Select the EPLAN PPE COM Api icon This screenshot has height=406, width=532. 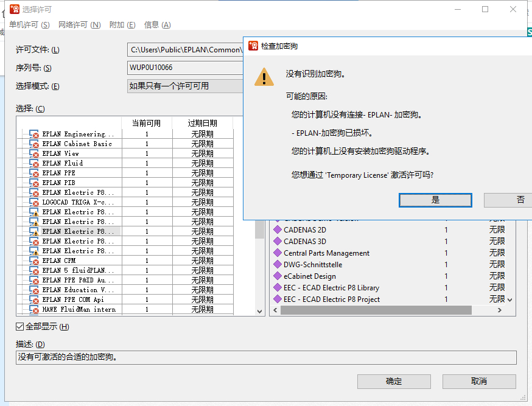(34, 299)
